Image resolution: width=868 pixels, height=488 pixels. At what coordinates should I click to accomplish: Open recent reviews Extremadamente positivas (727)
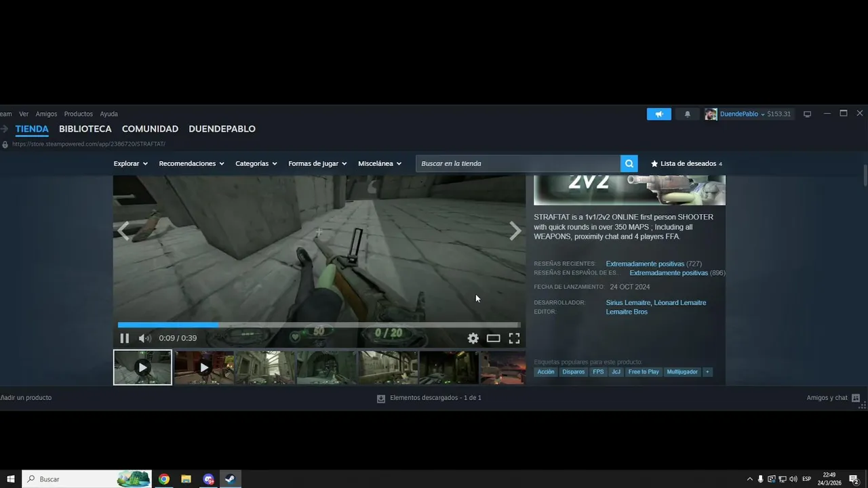(x=654, y=264)
